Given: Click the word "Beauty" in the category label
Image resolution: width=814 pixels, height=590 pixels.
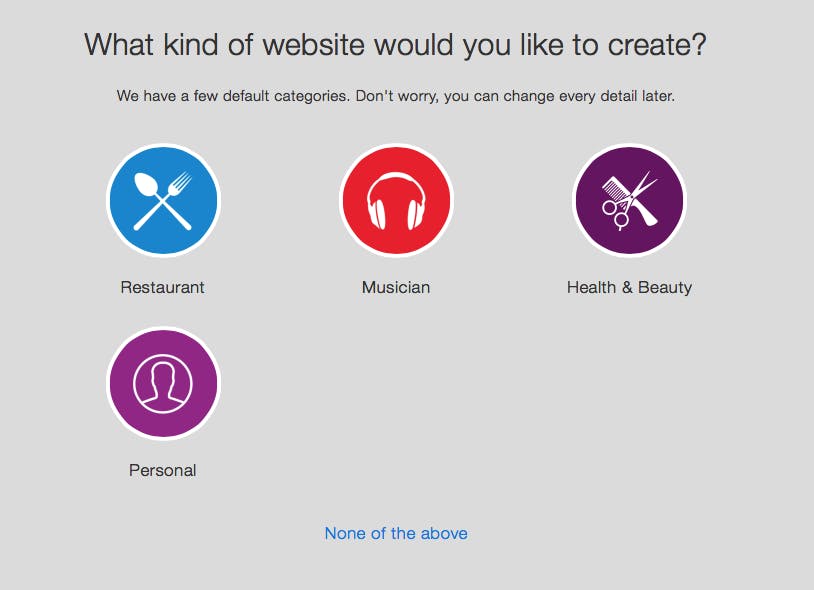Looking at the screenshot, I should point(665,287).
